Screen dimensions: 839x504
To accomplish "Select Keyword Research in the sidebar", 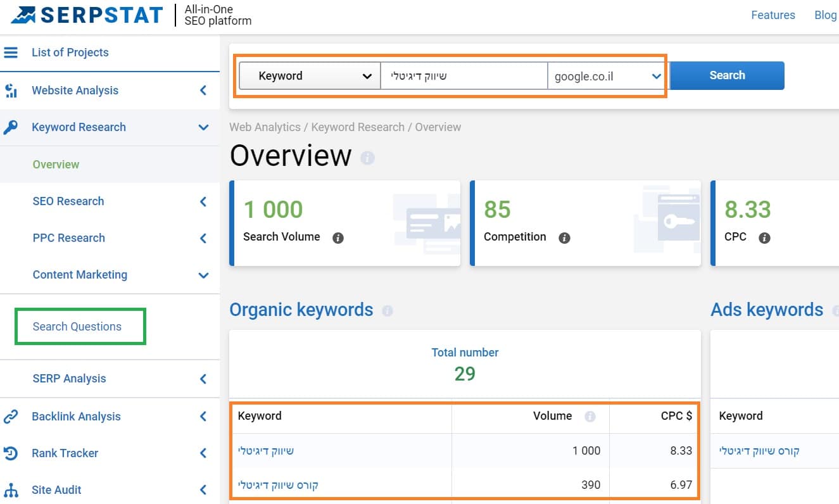I will pos(79,127).
